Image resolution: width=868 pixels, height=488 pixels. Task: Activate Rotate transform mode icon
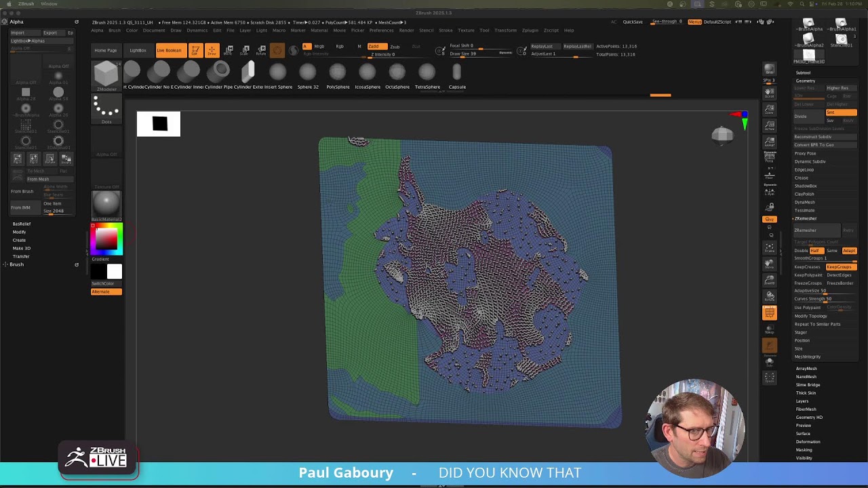[261, 50]
